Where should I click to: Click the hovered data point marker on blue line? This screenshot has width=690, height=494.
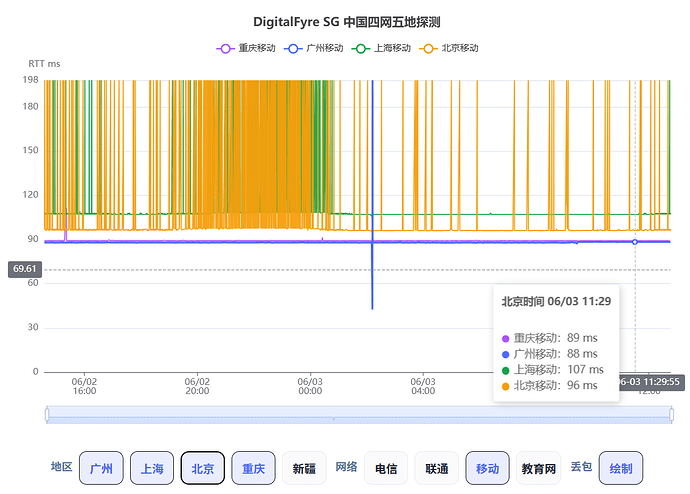click(x=635, y=242)
